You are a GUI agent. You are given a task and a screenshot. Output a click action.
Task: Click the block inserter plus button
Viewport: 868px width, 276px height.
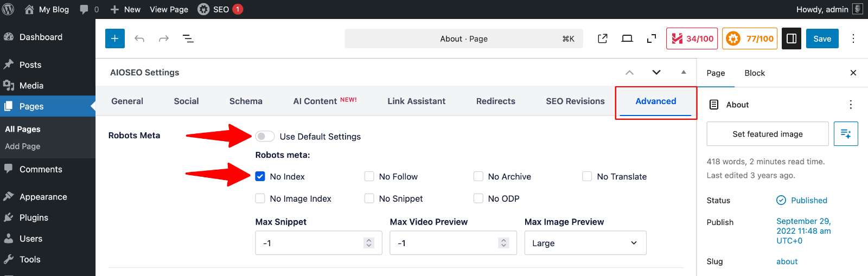[x=115, y=38]
